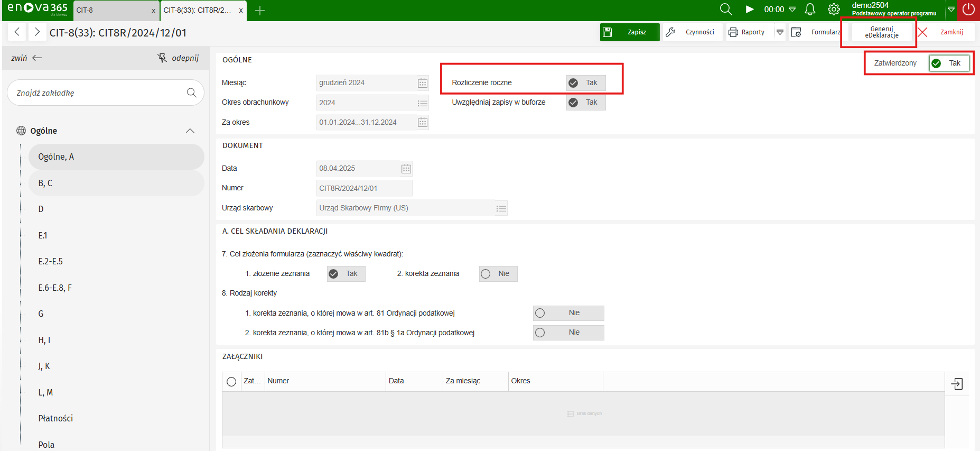The width and height of the screenshot is (980, 451).
Task: Toggle the korekta zeznania option
Action: 498,274
